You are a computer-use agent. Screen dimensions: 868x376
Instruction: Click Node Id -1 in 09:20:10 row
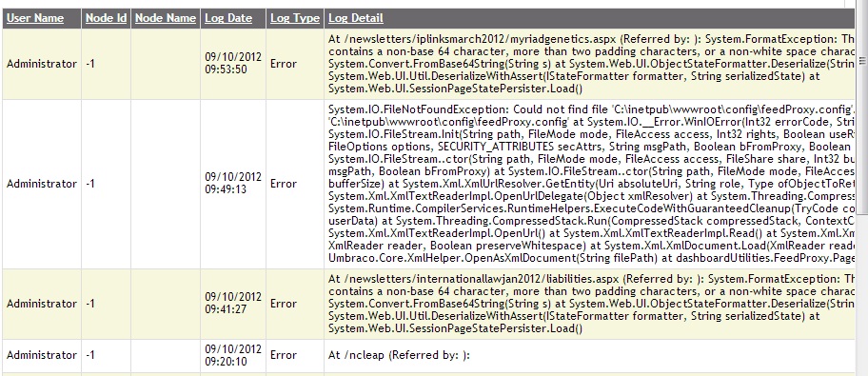(x=90, y=355)
